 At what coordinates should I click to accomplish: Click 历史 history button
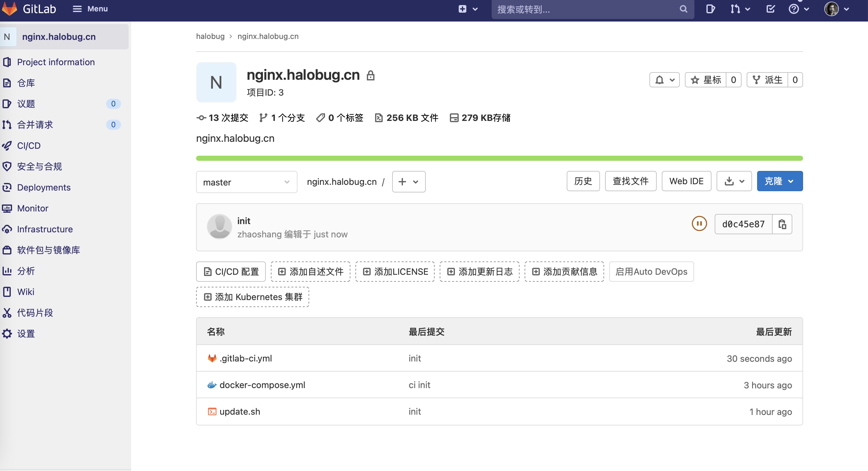coord(583,181)
